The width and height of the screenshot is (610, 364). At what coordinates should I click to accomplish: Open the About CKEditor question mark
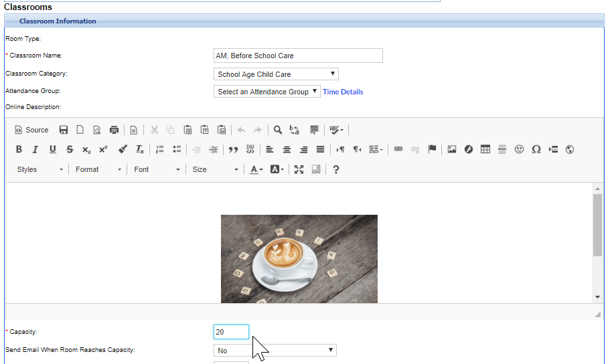(x=335, y=169)
